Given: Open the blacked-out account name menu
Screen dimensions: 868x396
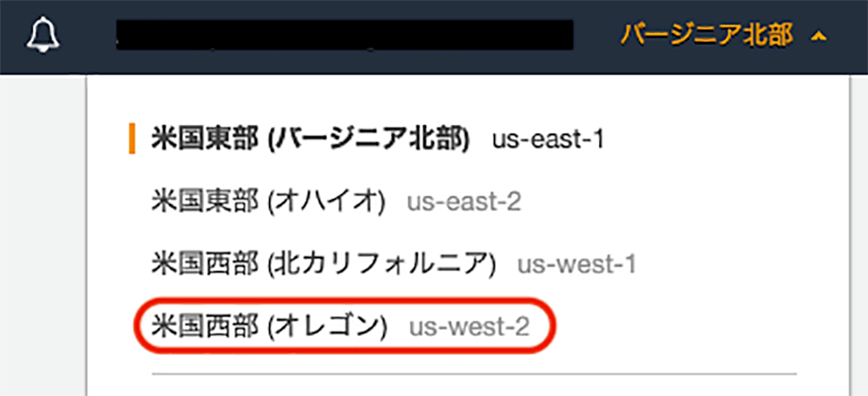Looking at the screenshot, I should 345,36.
